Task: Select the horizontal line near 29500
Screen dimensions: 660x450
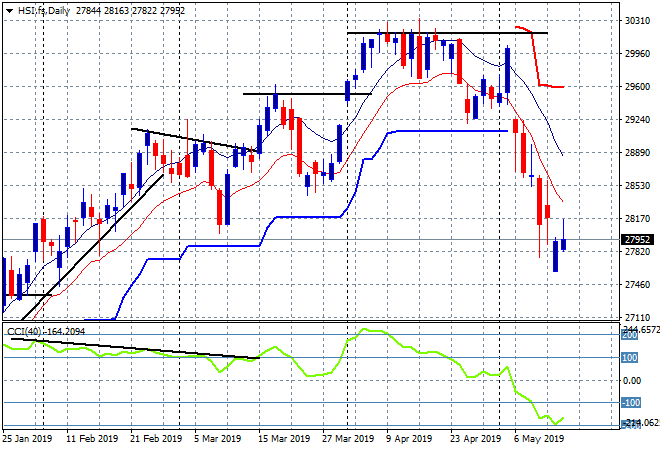Action: point(307,94)
